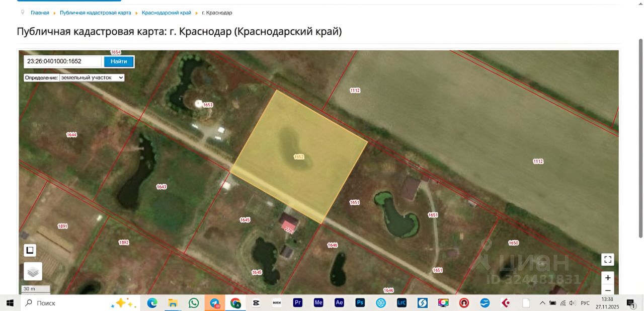
Task: Open Windows Start menu
Action: click(10, 303)
